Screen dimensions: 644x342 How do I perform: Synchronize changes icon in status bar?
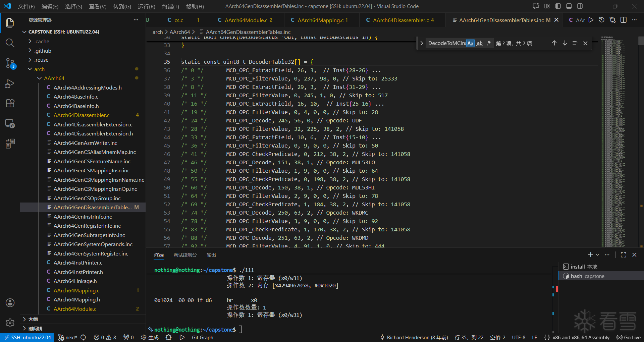[x=83, y=337]
